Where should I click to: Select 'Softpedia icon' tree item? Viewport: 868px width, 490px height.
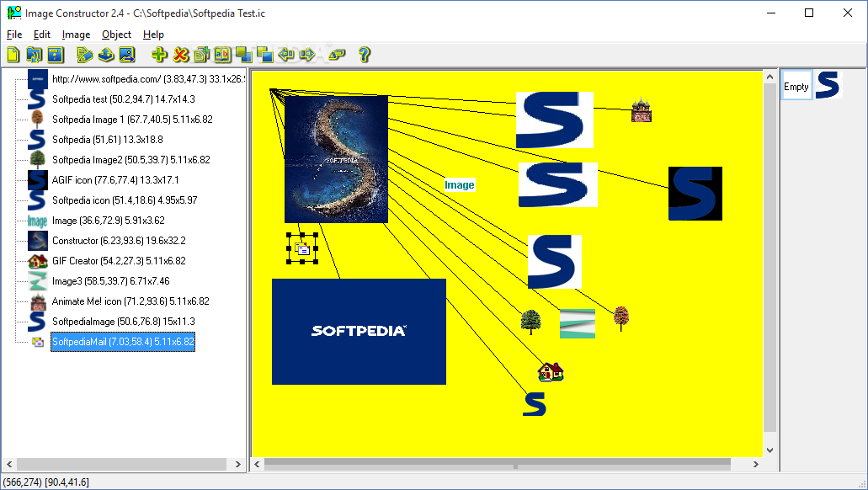[125, 200]
